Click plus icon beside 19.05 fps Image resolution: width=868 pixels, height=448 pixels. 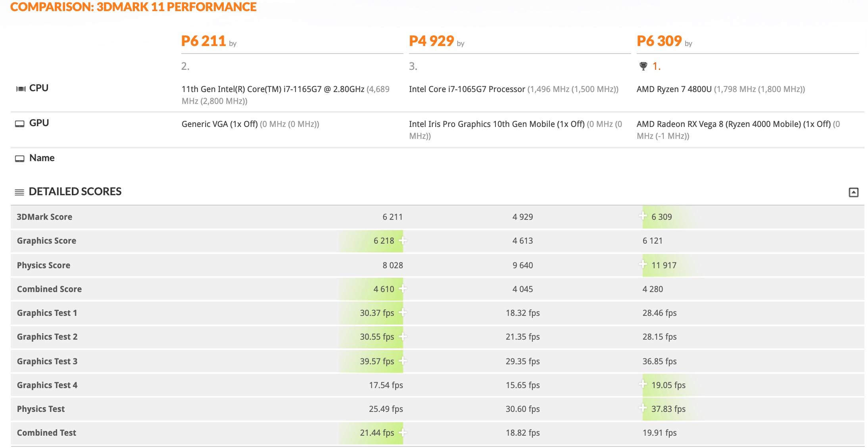click(x=643, y=384)
